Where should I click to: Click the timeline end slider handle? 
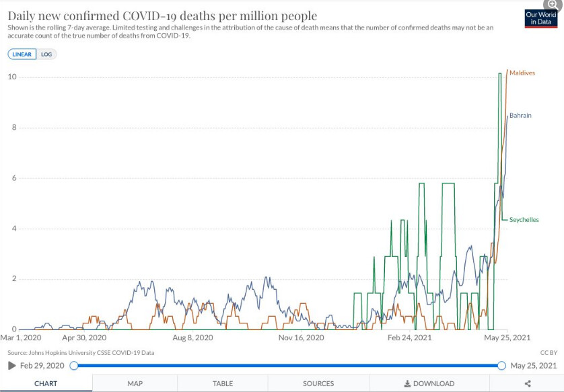(x=501, y=366)
